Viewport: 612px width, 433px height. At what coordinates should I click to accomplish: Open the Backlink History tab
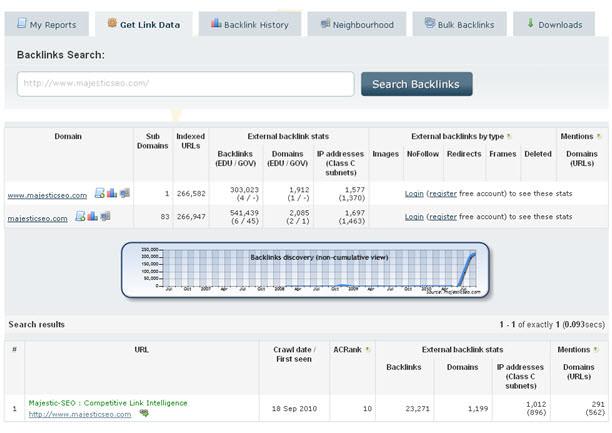(x=250, y=24)
